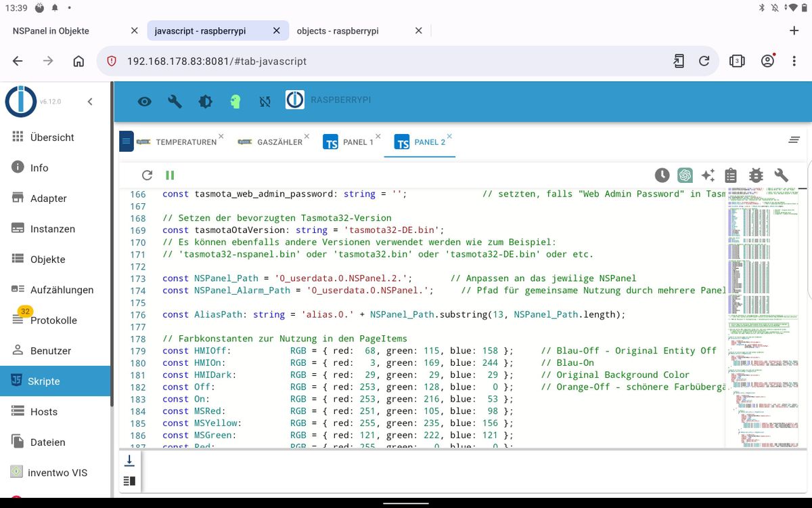Open cron schedule clock icon

(x=662, y=175)
